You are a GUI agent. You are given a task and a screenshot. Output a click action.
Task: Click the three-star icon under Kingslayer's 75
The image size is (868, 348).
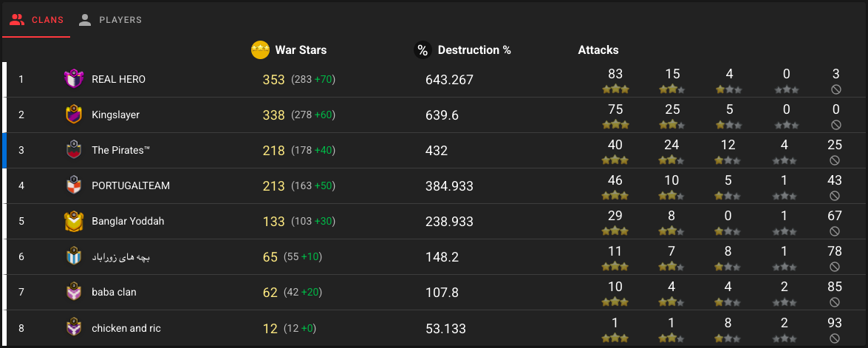(615, 125)
